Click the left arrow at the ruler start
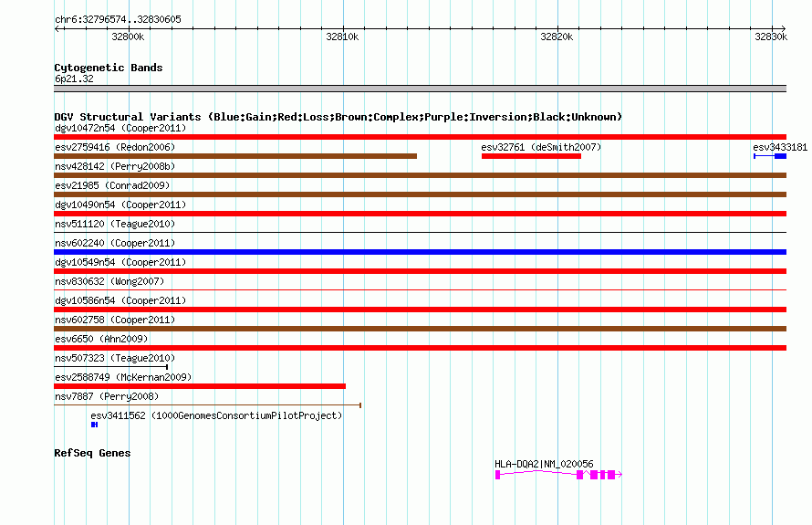 (58, 28)
